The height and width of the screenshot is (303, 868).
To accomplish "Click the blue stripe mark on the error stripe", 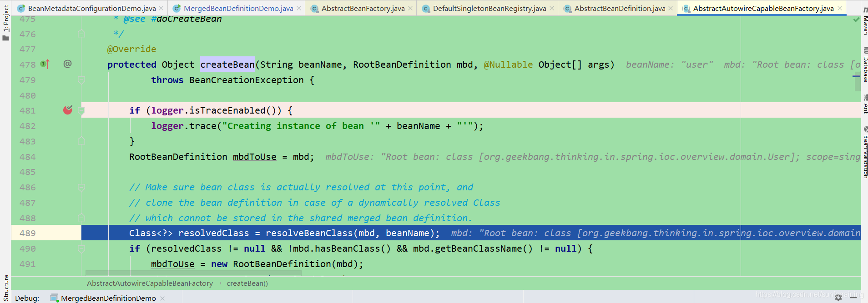I will click(x=857, y=76).
